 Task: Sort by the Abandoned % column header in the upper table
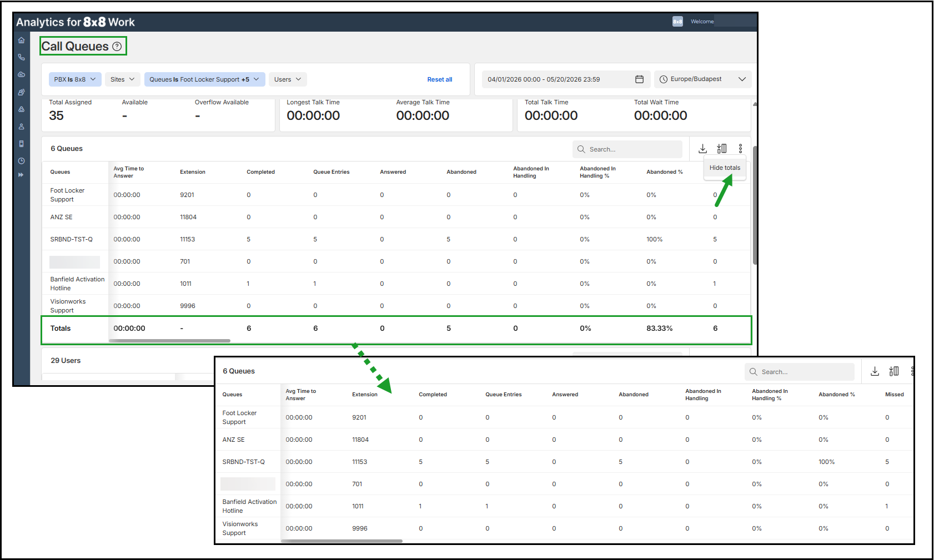(664, 172)
